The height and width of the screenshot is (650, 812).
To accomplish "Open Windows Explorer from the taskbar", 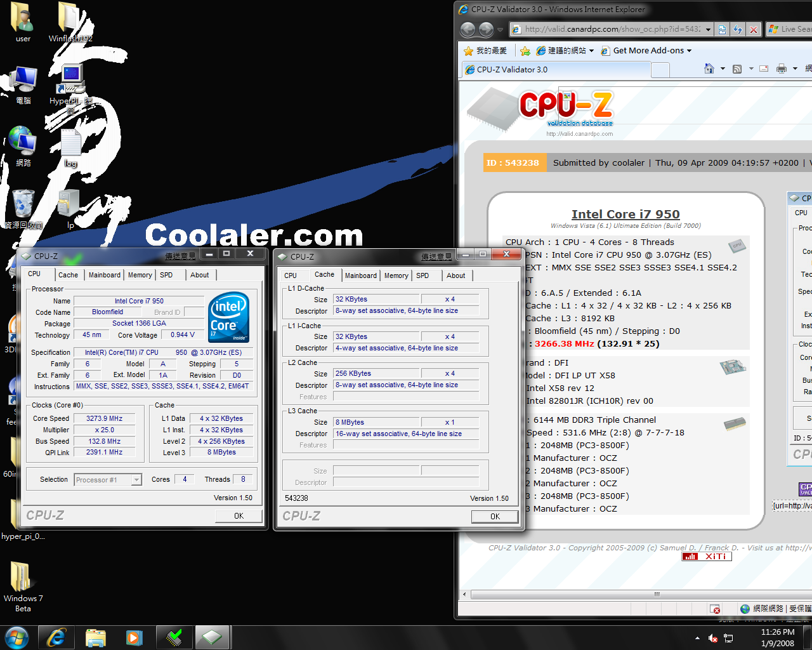I will pyautogui.click(x=95, y=637).
